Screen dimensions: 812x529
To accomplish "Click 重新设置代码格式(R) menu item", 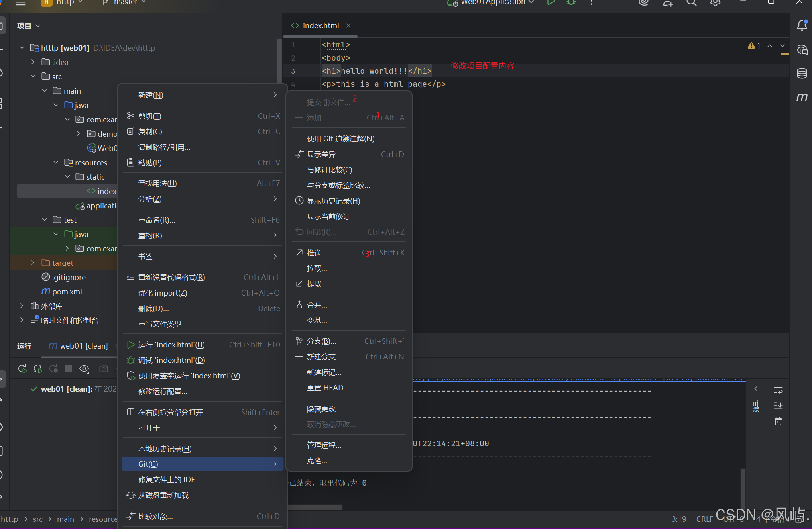I will click(x=171, y=277).
